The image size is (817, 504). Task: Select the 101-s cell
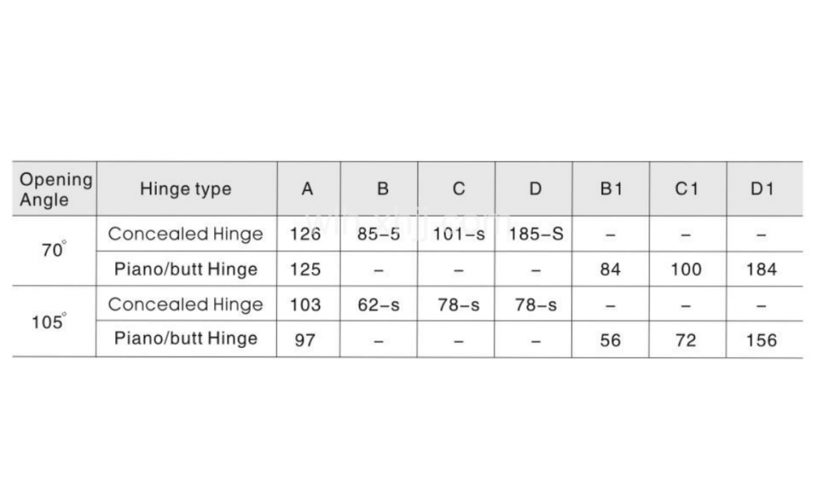[456, 234]
